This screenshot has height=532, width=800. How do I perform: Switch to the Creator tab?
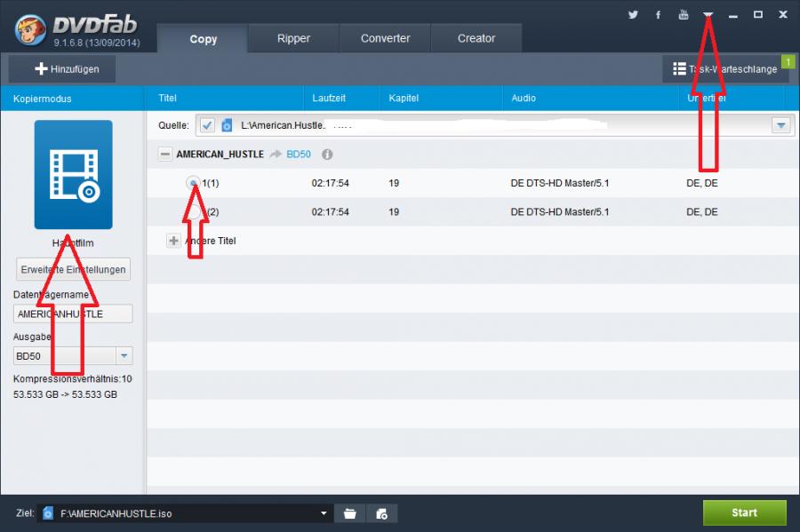point(476,38)
